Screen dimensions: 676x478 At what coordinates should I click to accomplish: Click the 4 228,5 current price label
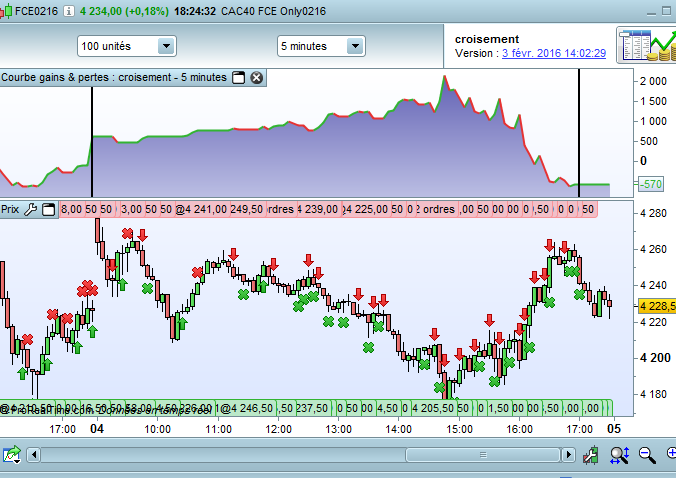click(654, 306)
